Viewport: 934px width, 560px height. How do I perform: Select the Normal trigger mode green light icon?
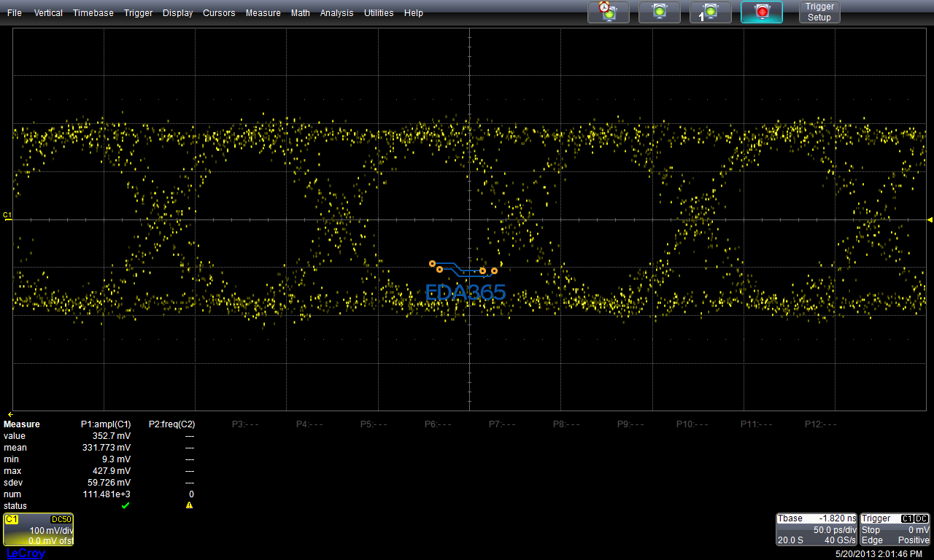click(659, 12)
